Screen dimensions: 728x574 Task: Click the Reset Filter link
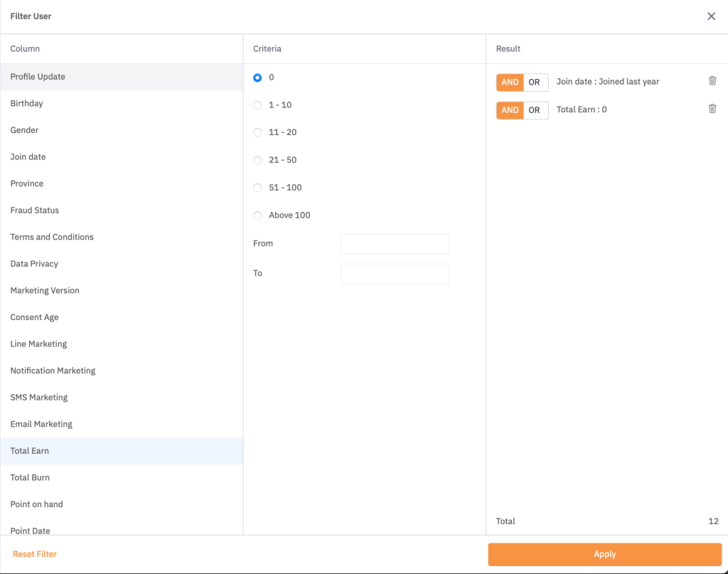point(35,554)
